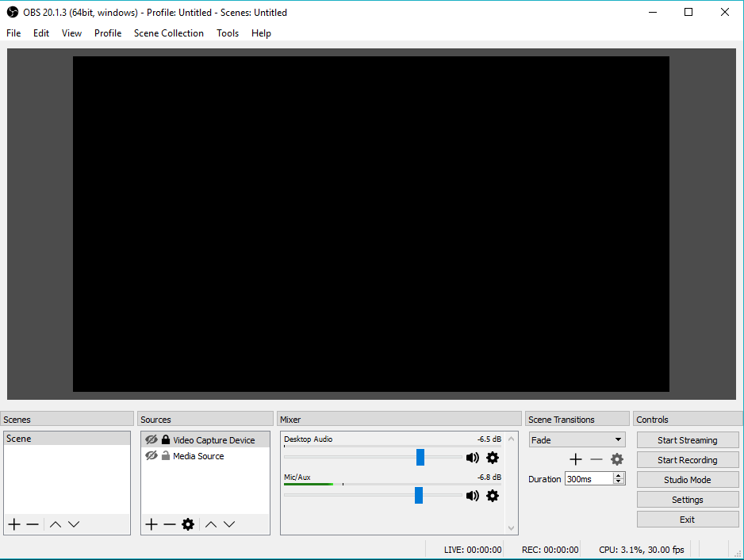Viewport: 744px width, 560px height.
Task: Click the black preview canvas
Action: [x=371, y=224]
